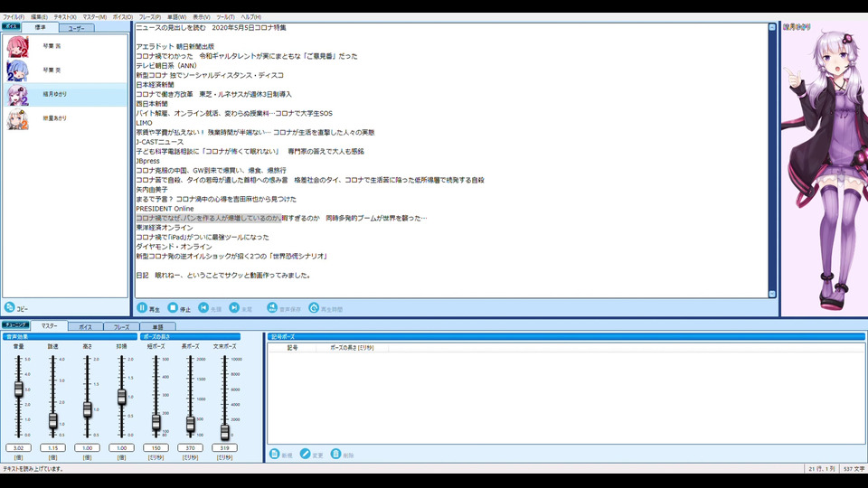Click the 抑揚 value field under its slider

click(x=122, y=447)
